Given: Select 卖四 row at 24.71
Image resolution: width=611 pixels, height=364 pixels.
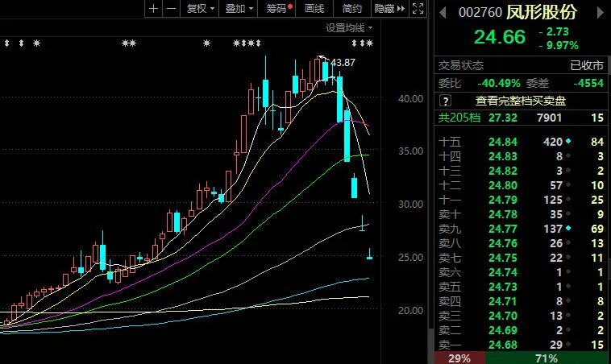Looking at the screenshot, I should [x=521, y=301].
